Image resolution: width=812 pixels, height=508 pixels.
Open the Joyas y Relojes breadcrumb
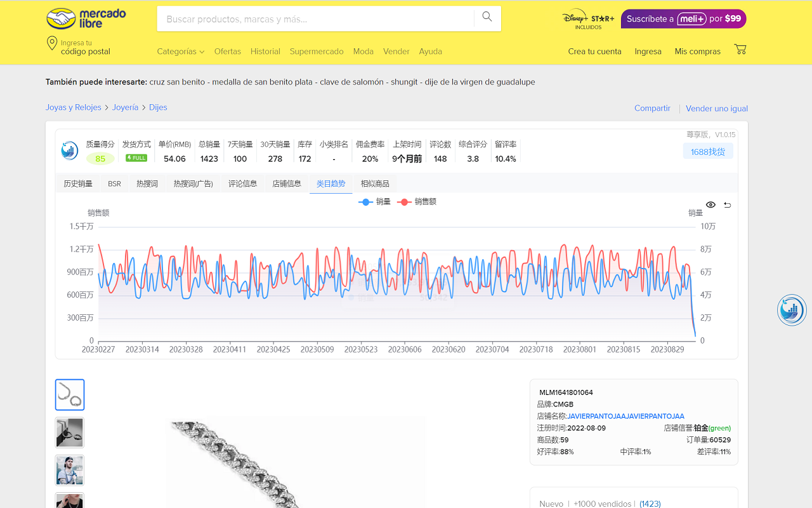pos(74,107)
